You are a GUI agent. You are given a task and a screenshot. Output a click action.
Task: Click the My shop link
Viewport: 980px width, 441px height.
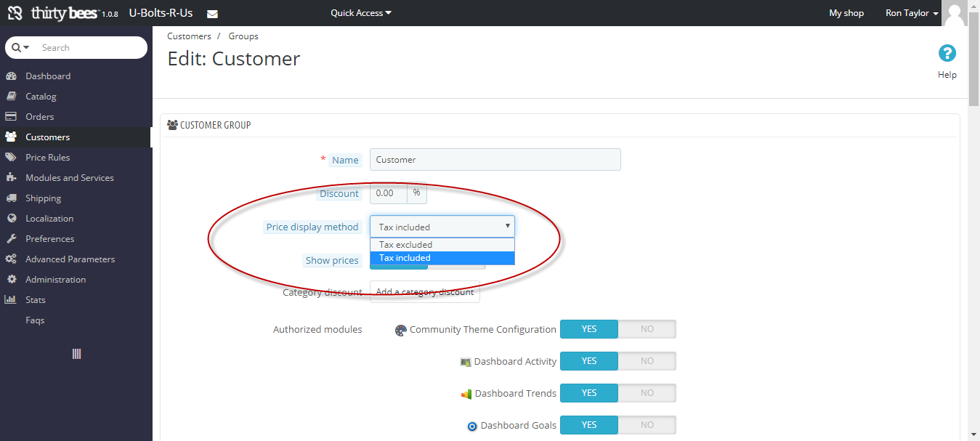click(x=846, y=13)
